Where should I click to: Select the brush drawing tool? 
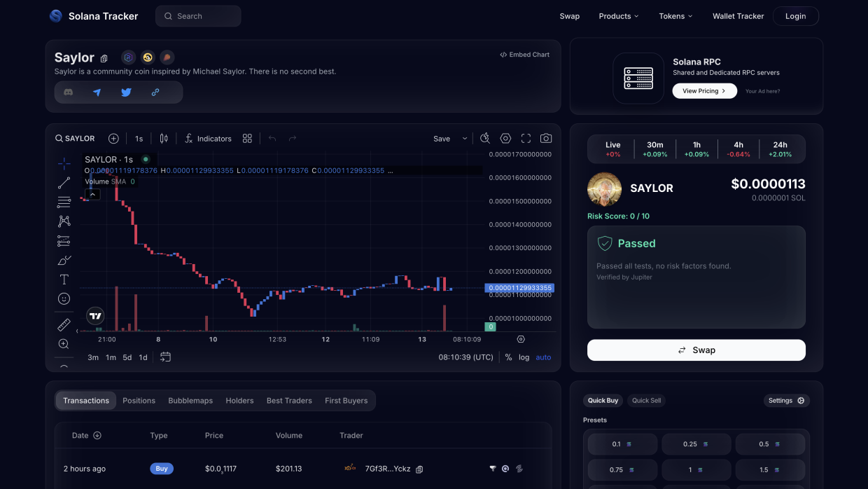pos(64,260)
